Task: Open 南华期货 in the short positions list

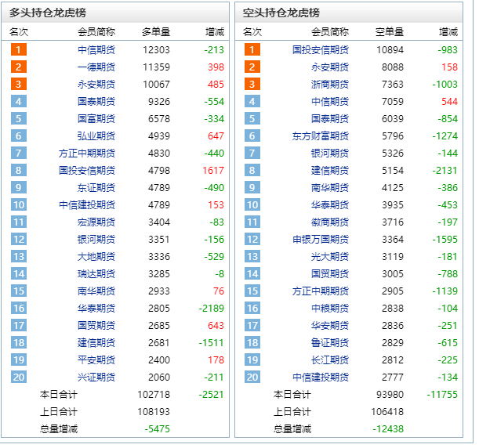Action: click(x=330, y=188)
